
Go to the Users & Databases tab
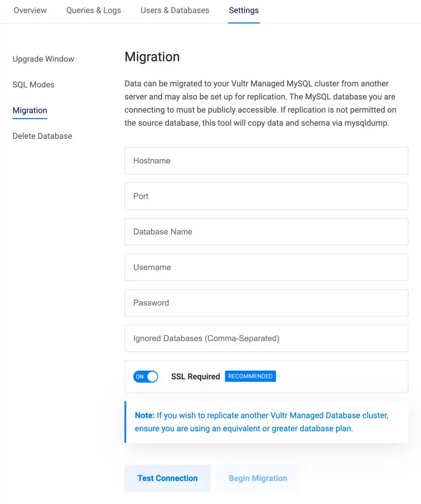[x=175, y=10]
